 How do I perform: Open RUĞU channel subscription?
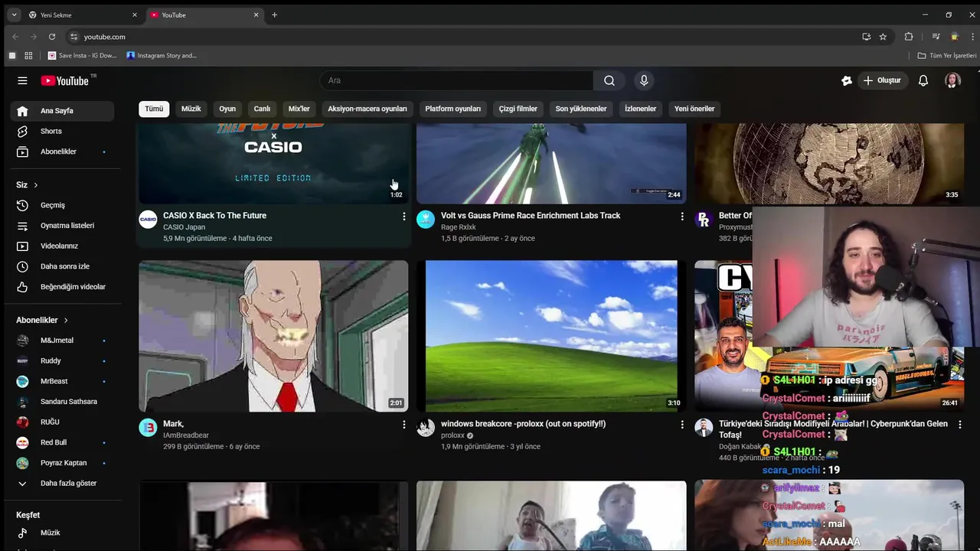point(63,422)
